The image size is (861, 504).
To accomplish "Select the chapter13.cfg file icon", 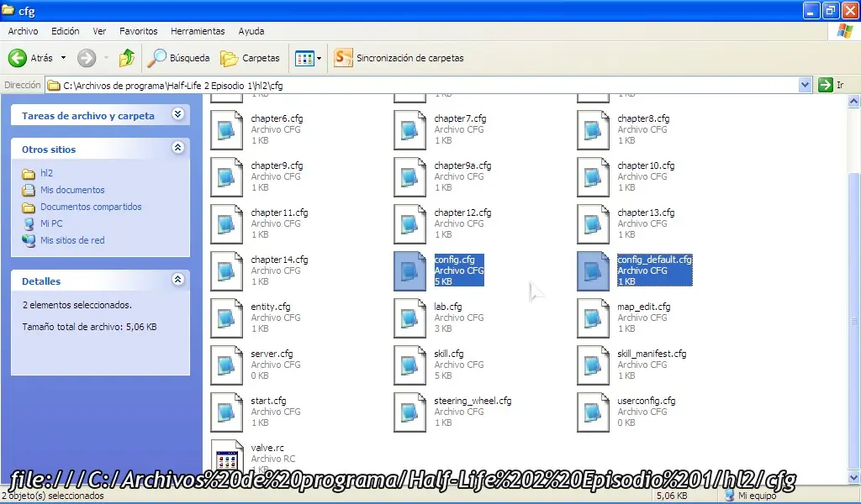I will tap(593, 224).
